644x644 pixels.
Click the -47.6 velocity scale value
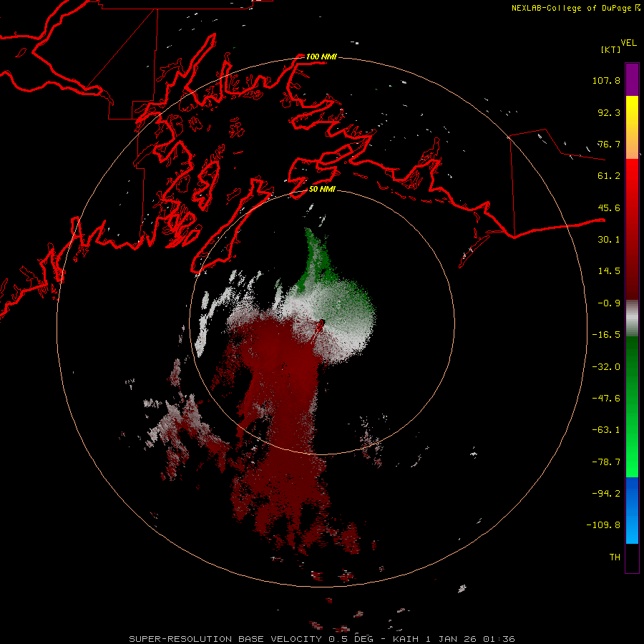point(606,399)
